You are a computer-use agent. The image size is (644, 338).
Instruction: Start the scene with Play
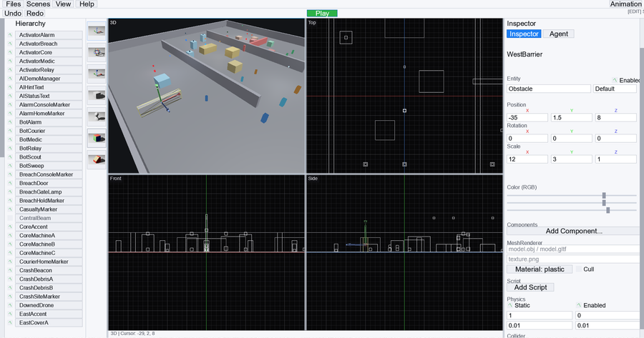322,13
